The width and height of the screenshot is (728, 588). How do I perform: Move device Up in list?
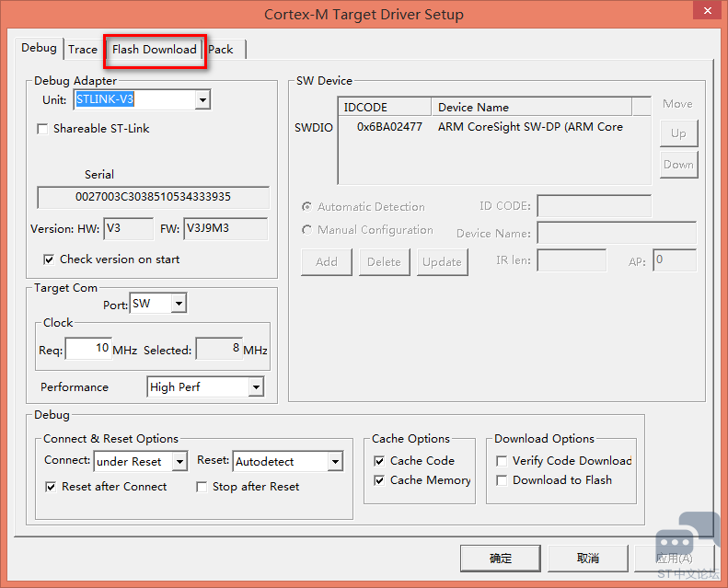coord(678,133)
